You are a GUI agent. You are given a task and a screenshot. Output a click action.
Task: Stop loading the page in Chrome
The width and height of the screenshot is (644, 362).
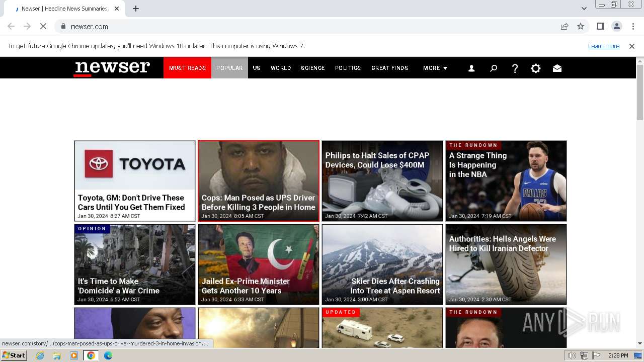pos(43,26)
